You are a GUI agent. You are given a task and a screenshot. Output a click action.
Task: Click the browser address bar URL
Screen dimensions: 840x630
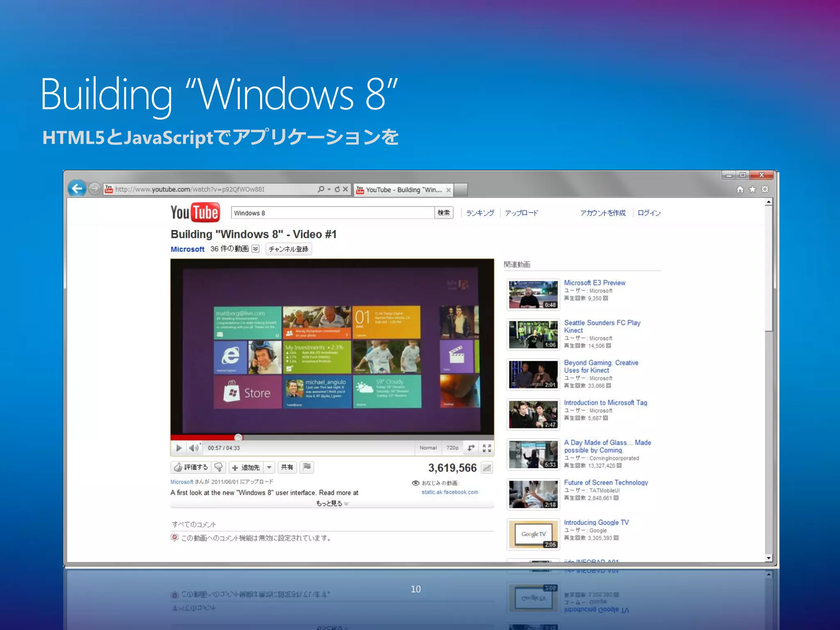(x=190, y=189)
